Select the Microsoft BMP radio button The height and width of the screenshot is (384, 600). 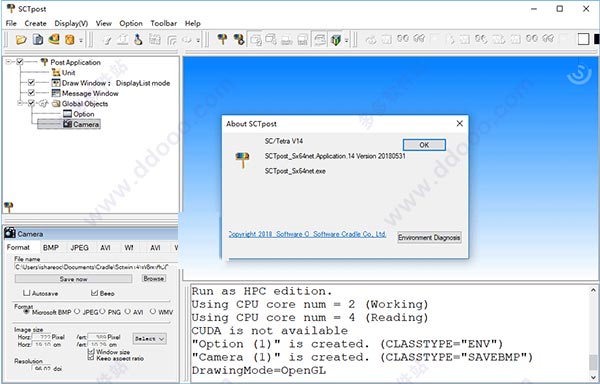click(26, 312)
